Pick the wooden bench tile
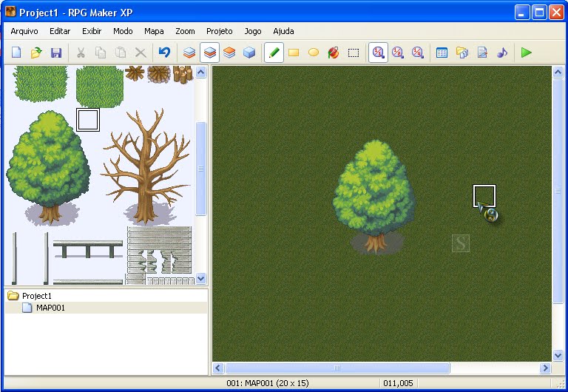This screenshot has width=568, height=392. 88,249
